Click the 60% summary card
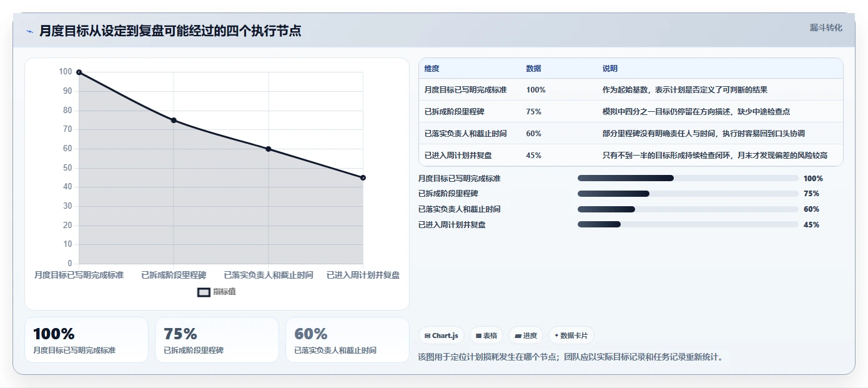The image size is (868, 388). pos(347,340)
